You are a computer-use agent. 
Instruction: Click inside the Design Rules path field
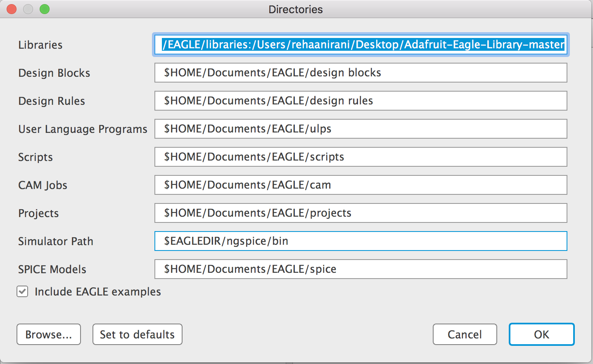[361, 101]
